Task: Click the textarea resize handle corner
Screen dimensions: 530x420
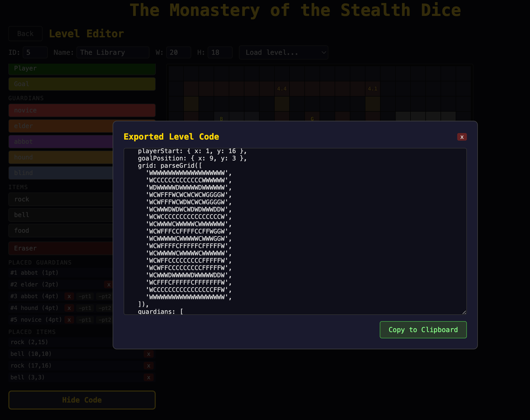Action: (x=464, y=312)
